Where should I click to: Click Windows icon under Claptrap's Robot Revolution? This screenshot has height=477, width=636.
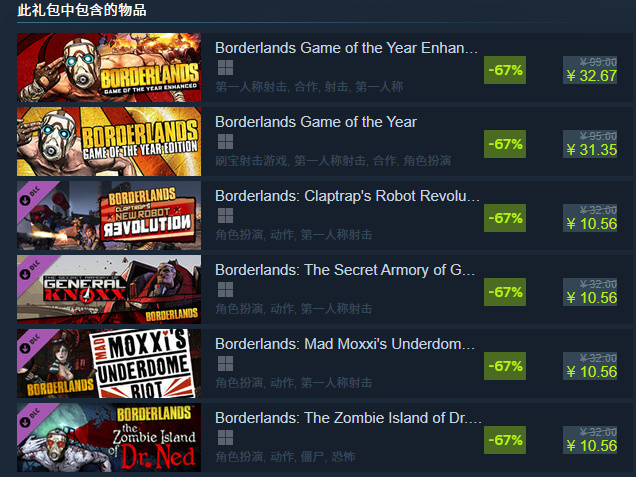pos(225,216)
